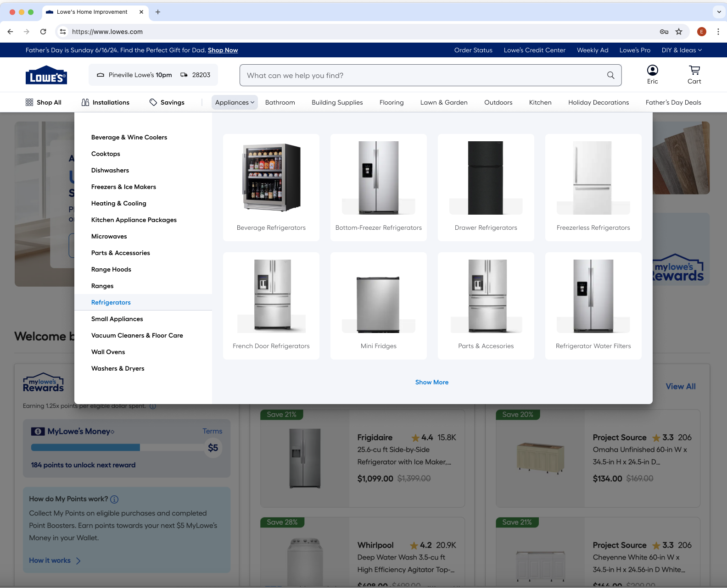Open Mini Fridges thumbnail
Image resolution: width=727 pixels, height=588 pixels.
tap(379, 306)
